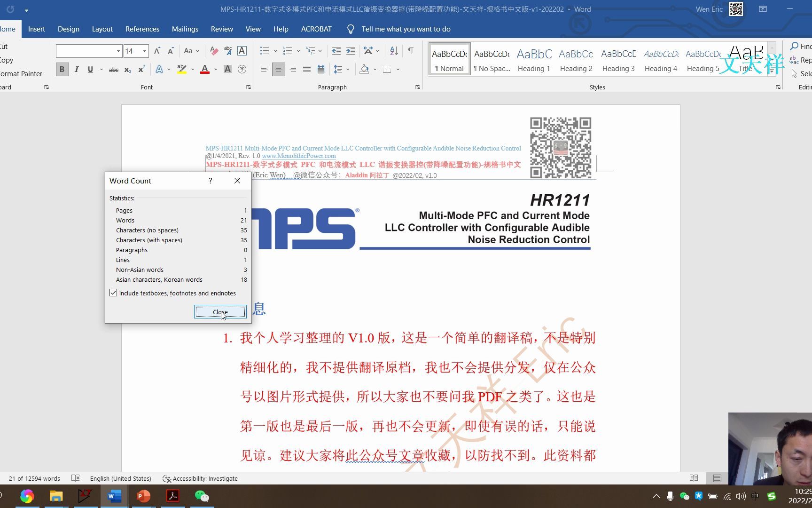
Task: Switch to Print Layout view
Action: pyautogui.click(x=717, y=478)
